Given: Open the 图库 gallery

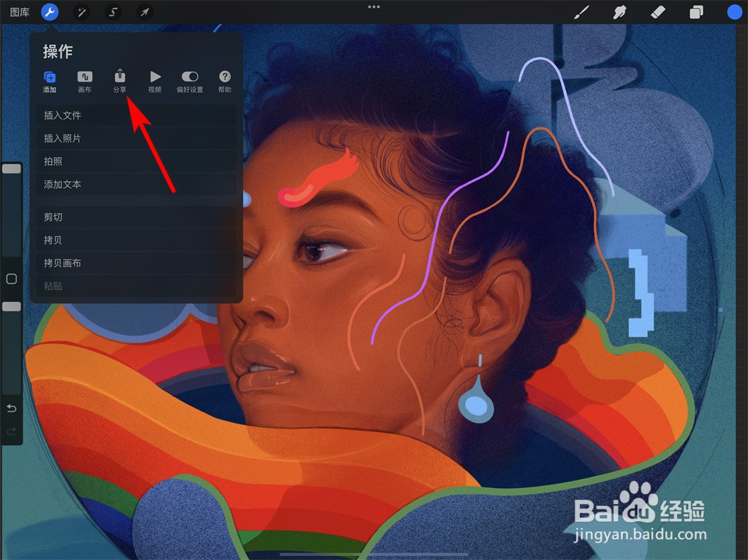Looking at the screenshot, I should pos(19,12).
